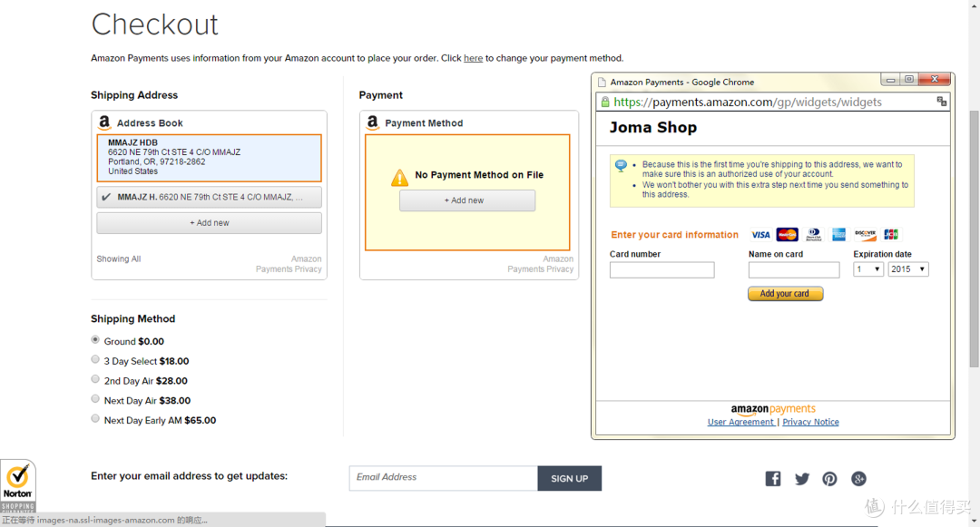Click the Visa card logo
This screenshot has width=980, height=527.
coord(760,235)
